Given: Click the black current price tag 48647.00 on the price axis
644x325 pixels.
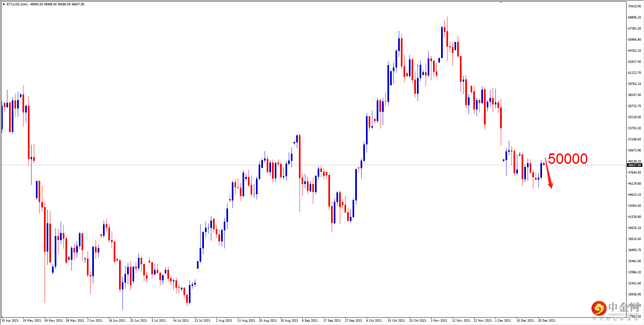Looking at the screenshot, I should click(635, 165).
